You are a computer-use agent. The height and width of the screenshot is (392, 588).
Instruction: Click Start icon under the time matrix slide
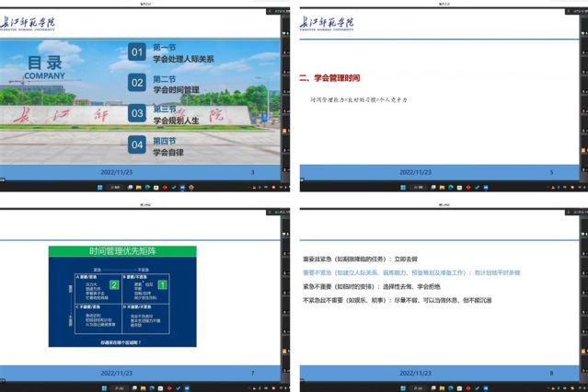pyautogui.click(x=106, y=387)
